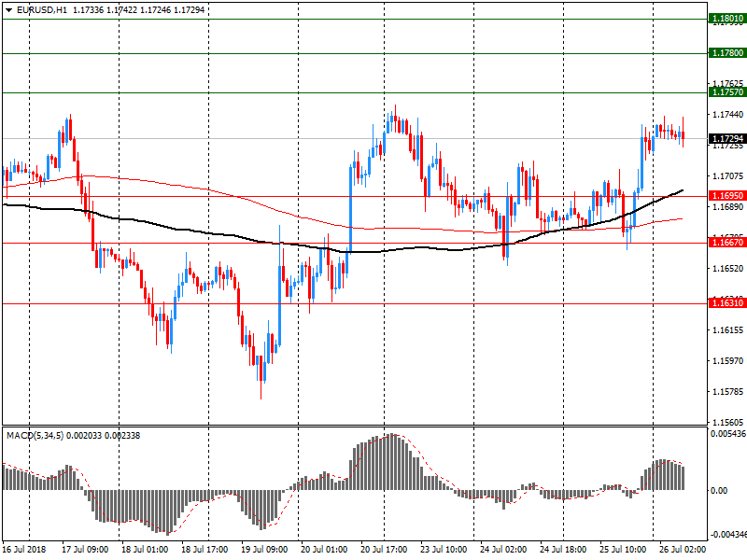Click the 20 Jul 01:00 time label
747x560 pixels.
click(324, 550)
